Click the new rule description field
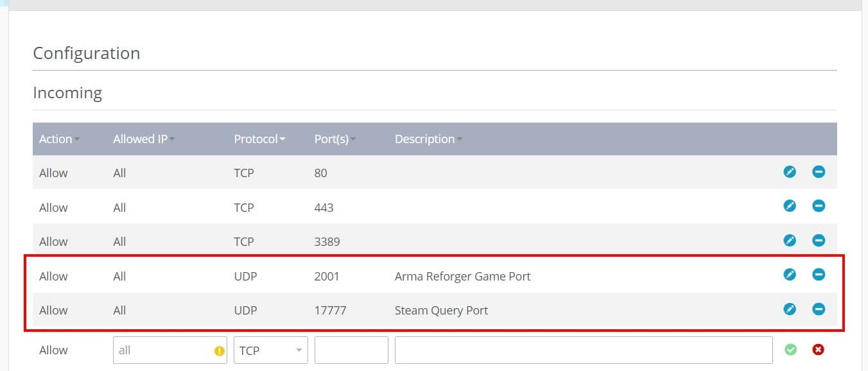This screenshot has height=371, width=868. pyautogui.click(x=584, y=350)
